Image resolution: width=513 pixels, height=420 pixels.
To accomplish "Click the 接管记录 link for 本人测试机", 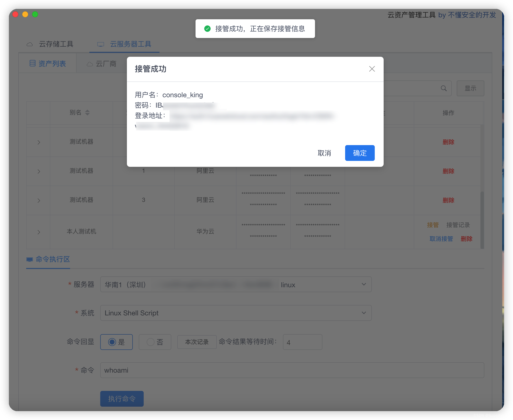I will [x=458, y=225].
